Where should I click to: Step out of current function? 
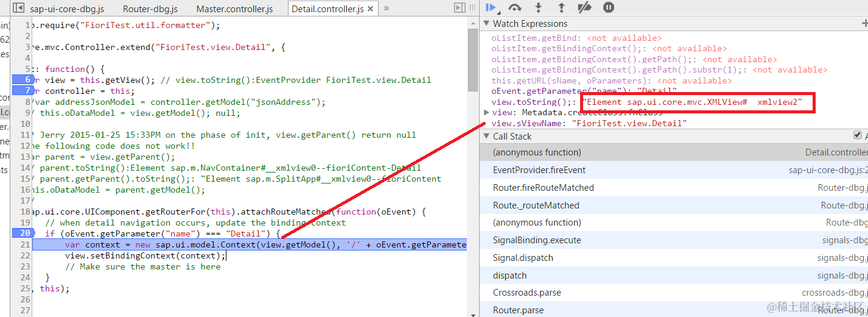coord(561,8)
